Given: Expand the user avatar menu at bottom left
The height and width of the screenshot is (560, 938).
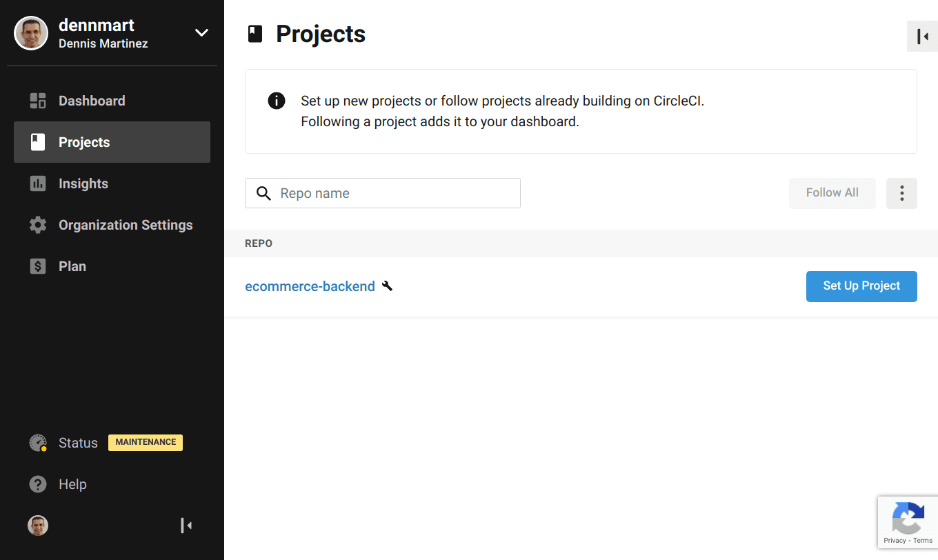Looking at the screenshot, I should point(38,525).
